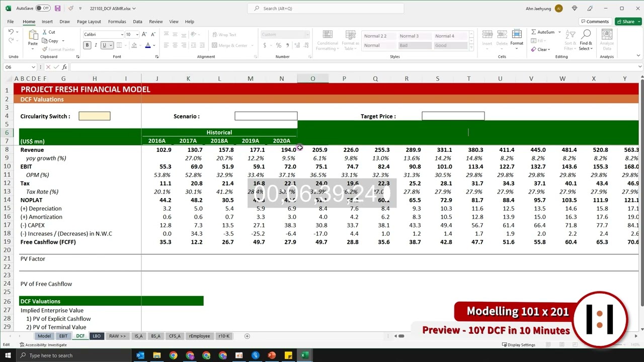Toggle the AutoSave switch

(43, 9)
